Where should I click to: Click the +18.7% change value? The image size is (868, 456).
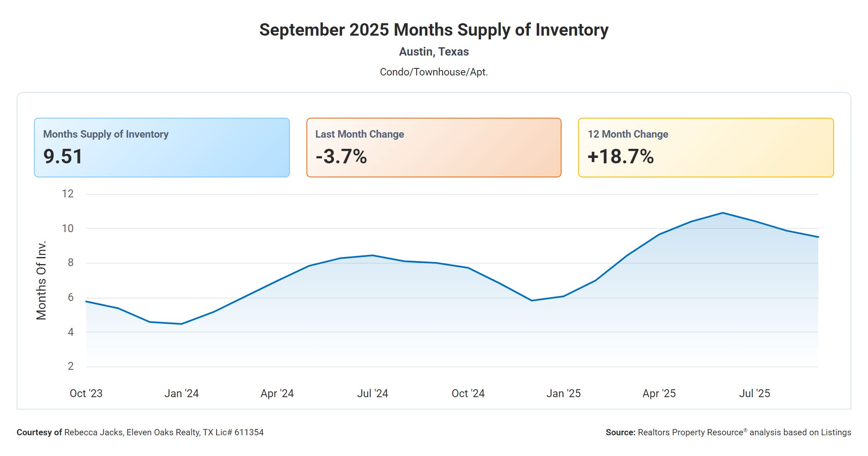[620, 157]
